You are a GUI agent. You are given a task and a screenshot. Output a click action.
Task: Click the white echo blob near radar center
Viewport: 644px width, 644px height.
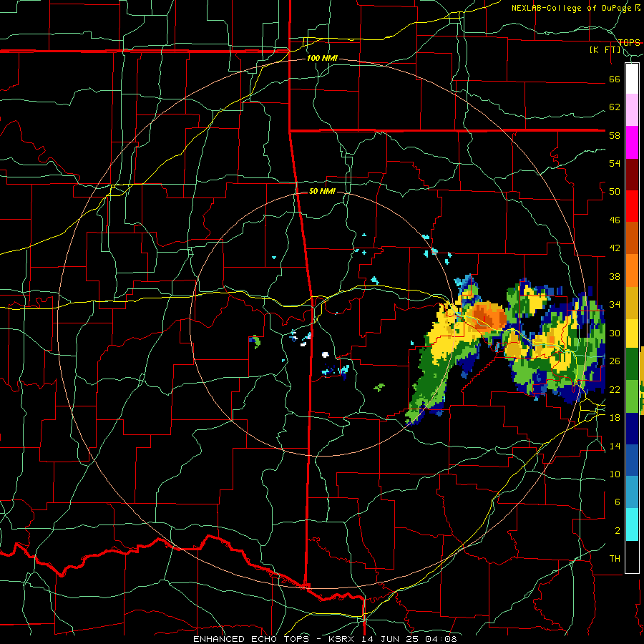326,354
